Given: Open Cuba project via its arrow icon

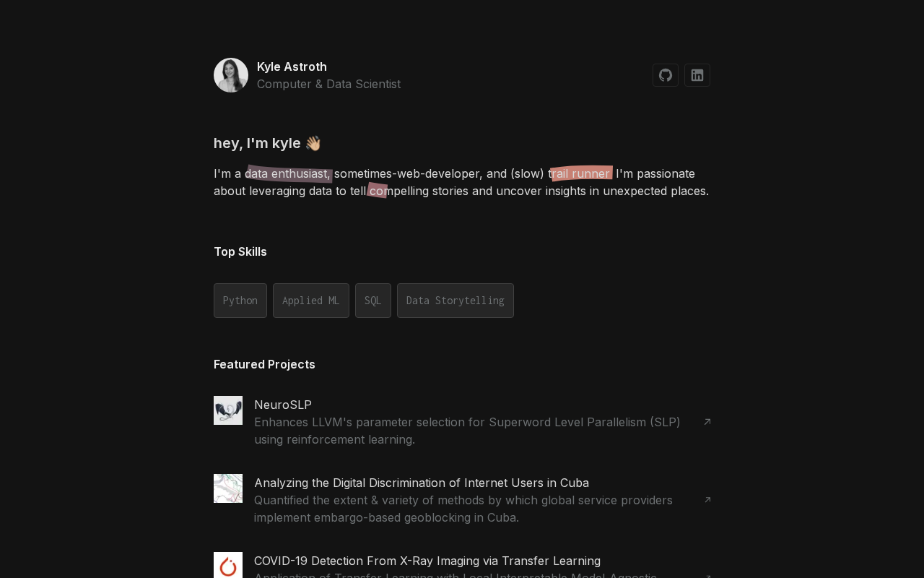Looking at the screenshot, I should tap(707, 500).
